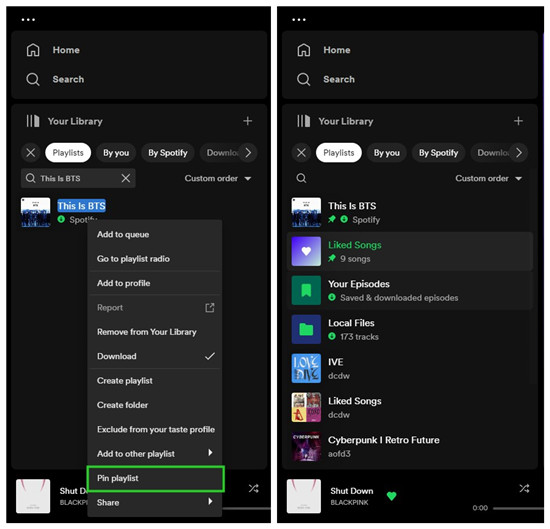550x529 pixels.
Task: Toggle By Spotify filter in left panel
Action: pyautogui.click(x=168, y=153)
